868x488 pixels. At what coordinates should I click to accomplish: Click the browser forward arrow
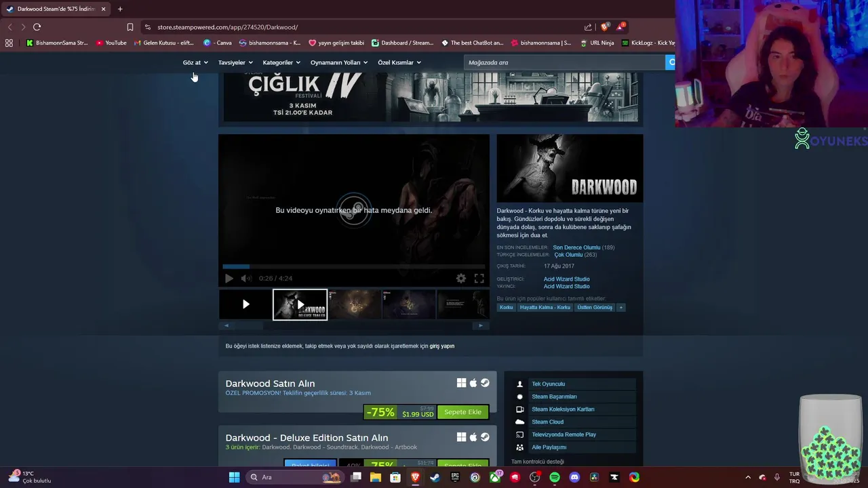(x=23, y=27)
